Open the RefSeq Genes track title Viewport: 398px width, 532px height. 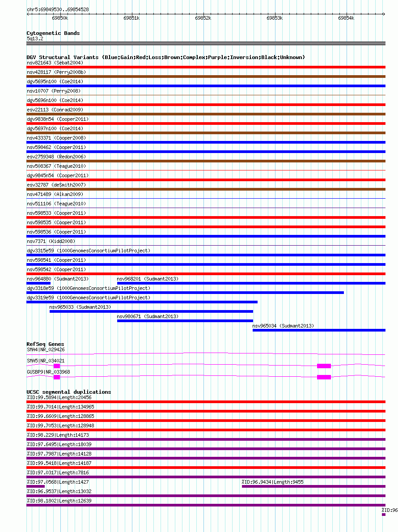point(46,344)
